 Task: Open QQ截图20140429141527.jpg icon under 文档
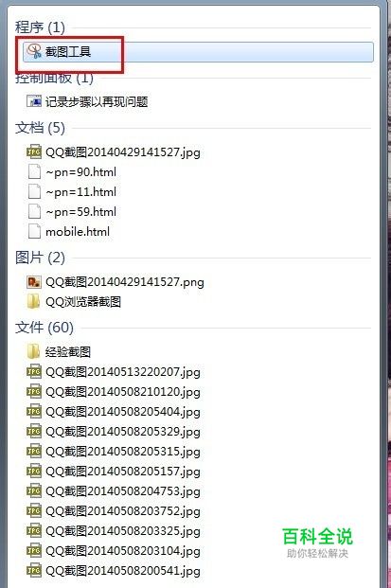pyautogui.click(x=34, y=151)
